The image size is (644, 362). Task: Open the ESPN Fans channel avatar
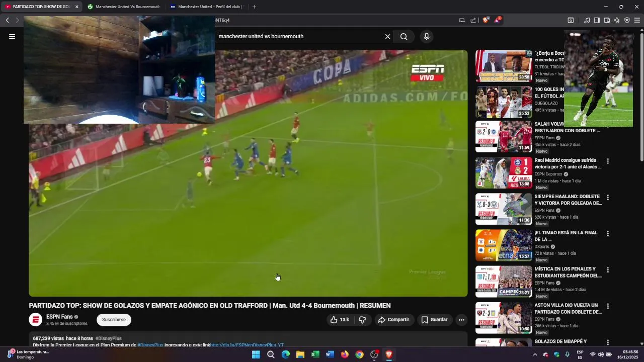click(x=35, y=320)
